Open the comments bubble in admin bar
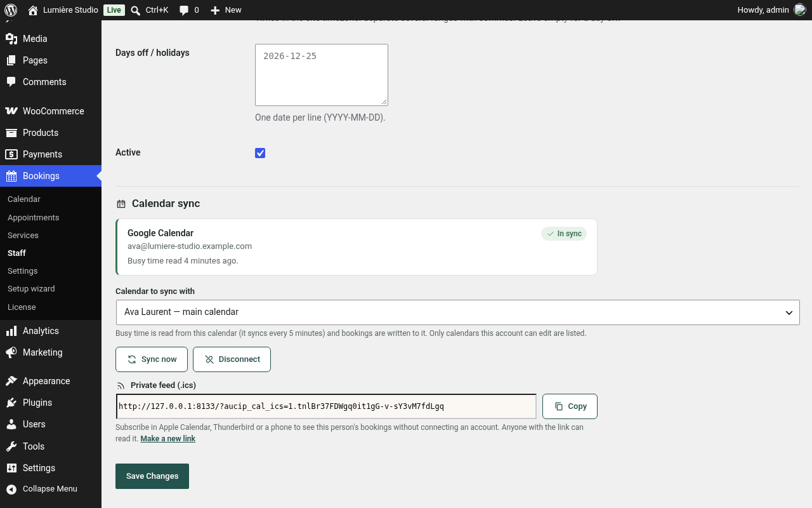 coord(184,10)
